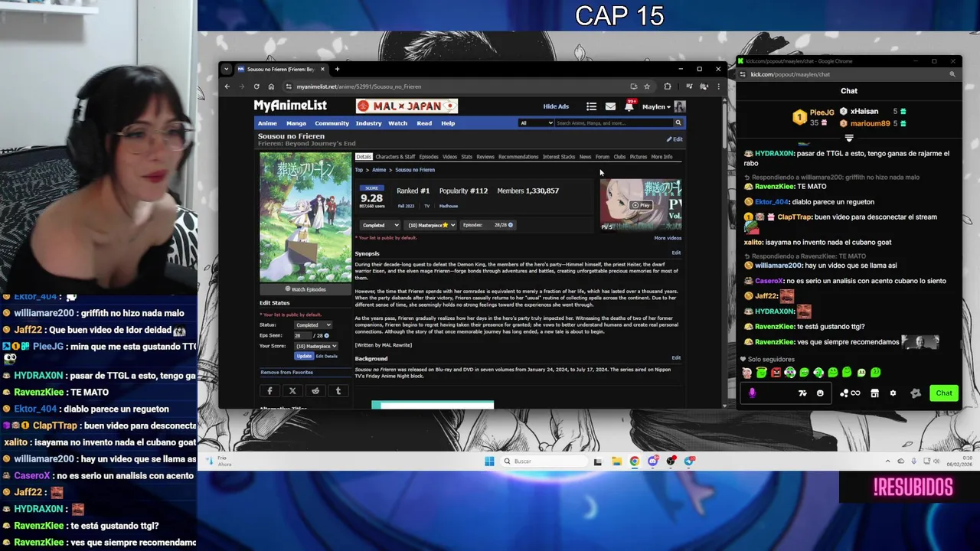
Task: Click the MyAnimeList search magnifier button
Action: coord(678,122)
